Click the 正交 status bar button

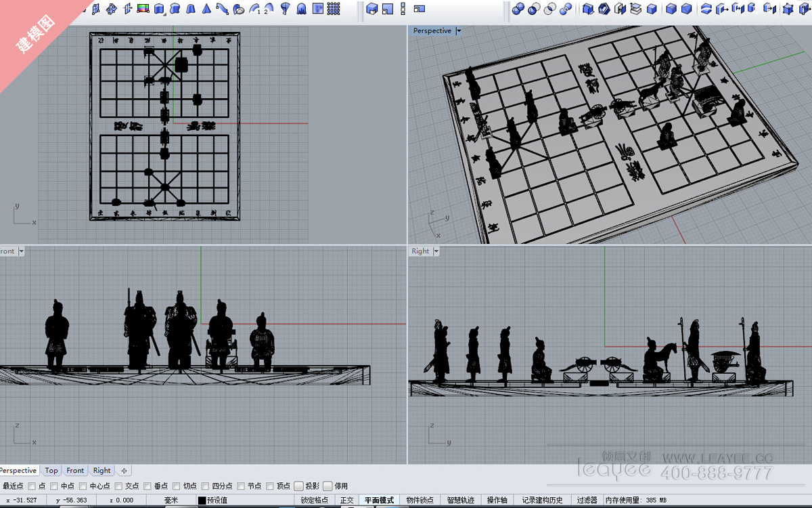coord(346,501)
